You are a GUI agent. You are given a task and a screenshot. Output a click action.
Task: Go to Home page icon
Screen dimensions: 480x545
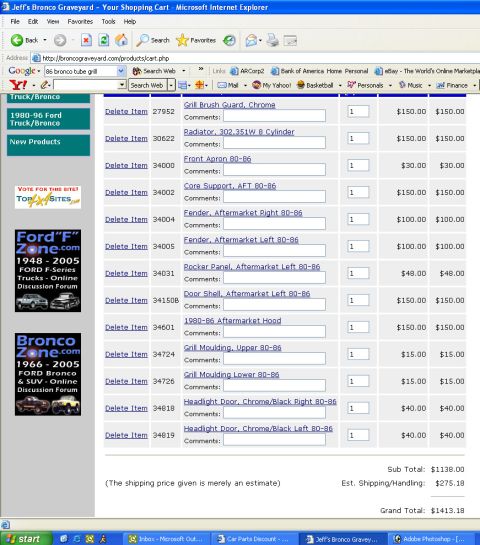click(x=121, y=40)
